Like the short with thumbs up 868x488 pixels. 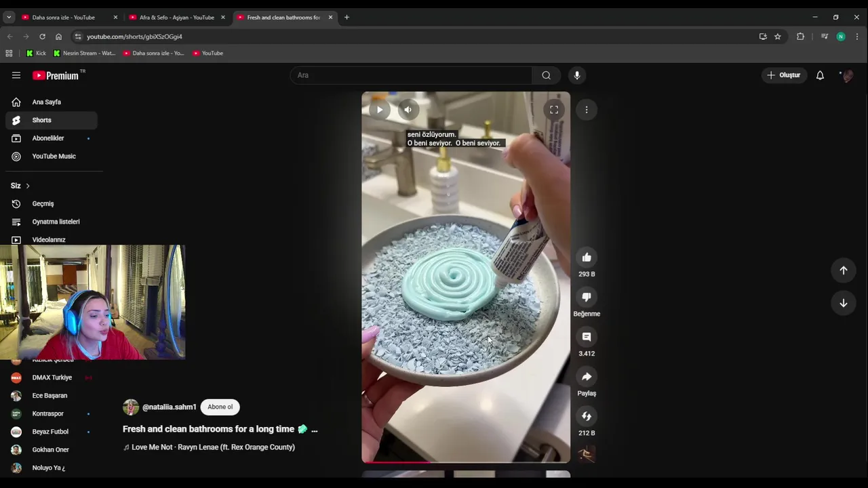pos(587,258)
